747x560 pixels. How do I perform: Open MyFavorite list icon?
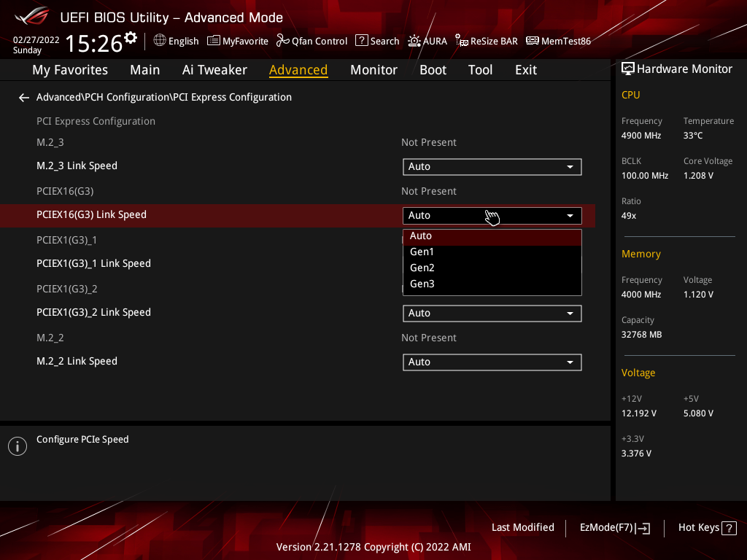pos(214,41)
